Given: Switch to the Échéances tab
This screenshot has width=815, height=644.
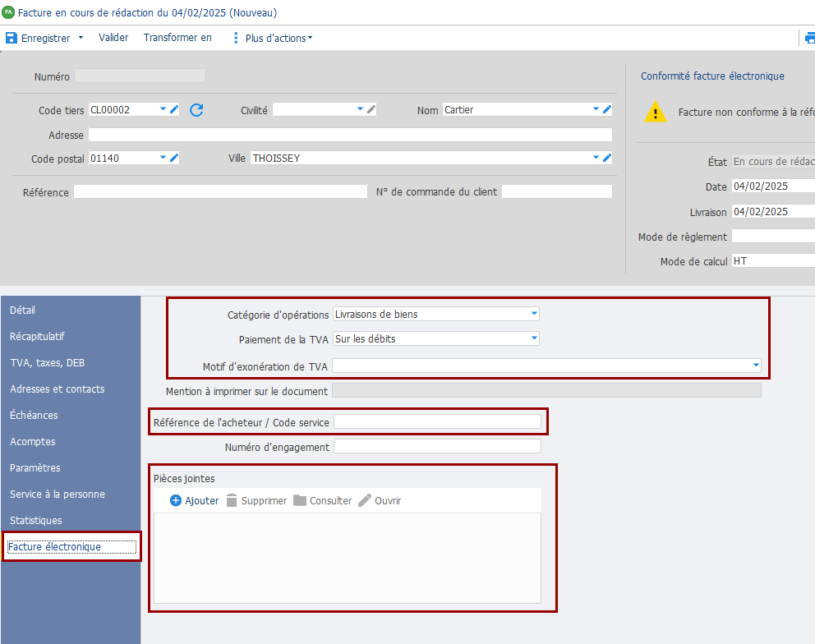Looking at the screenshot, I should 34,416.
